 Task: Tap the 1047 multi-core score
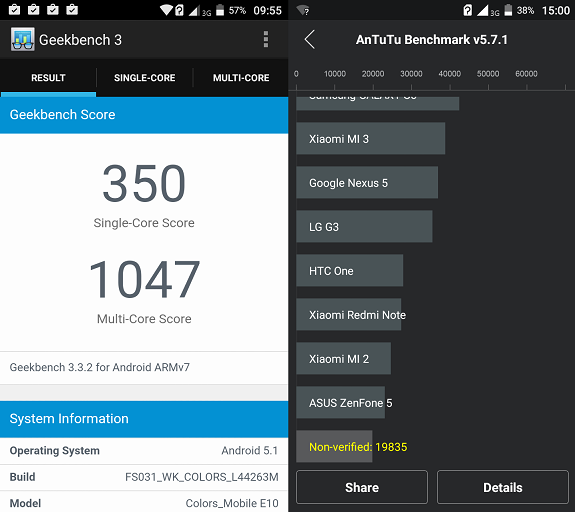click(144, 279)
